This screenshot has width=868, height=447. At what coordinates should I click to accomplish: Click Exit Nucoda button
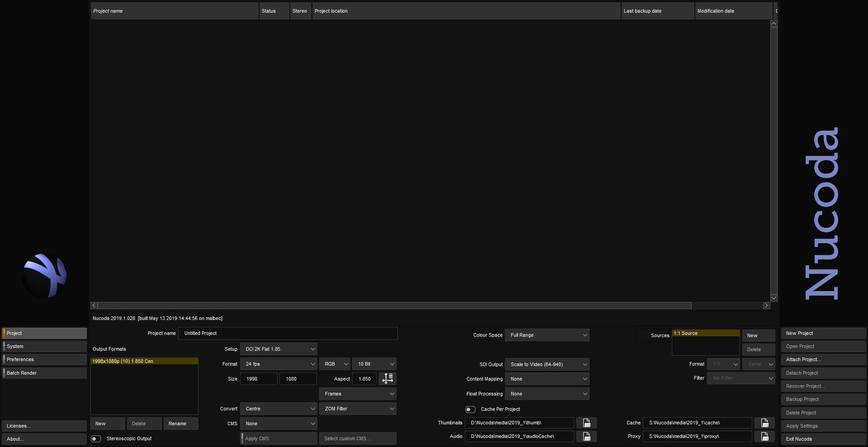click(x=823, y=439)
